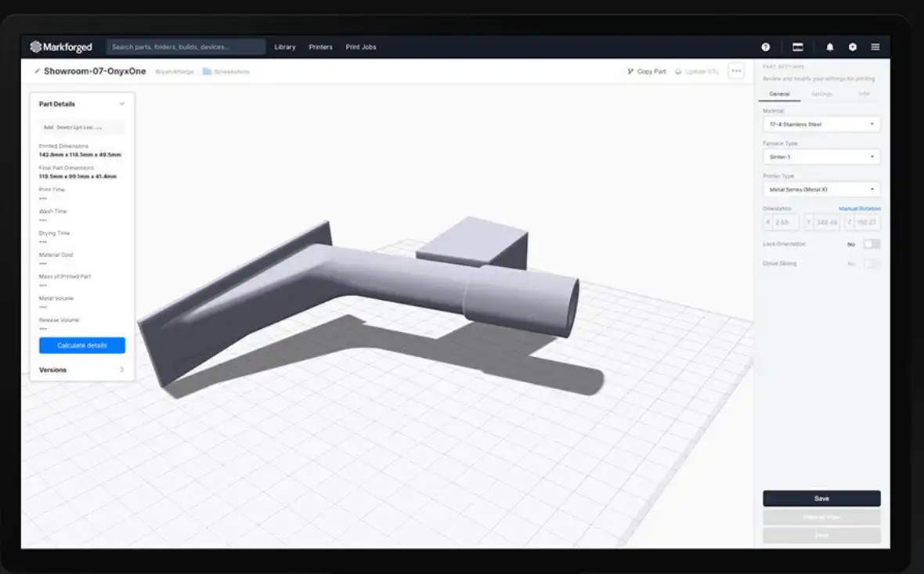
Task: Open the hamburger menu icon
Action: pos(875,47)
